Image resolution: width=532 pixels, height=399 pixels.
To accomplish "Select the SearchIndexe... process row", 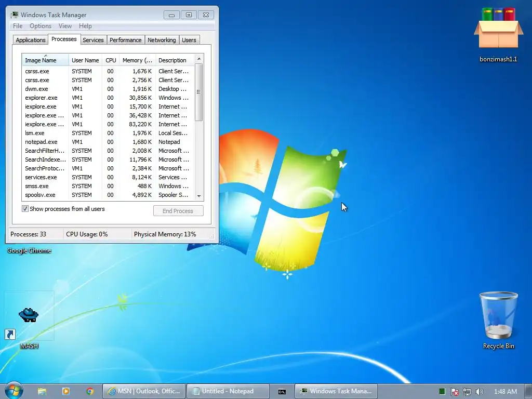I will click(109, 159).
